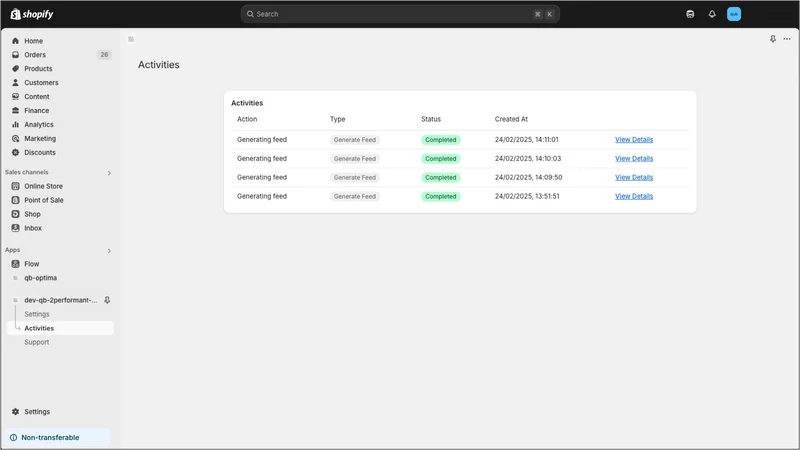Screen dimensions: 800x450
Task: Click the Inbox channel icon
Action: pos(15,228)
